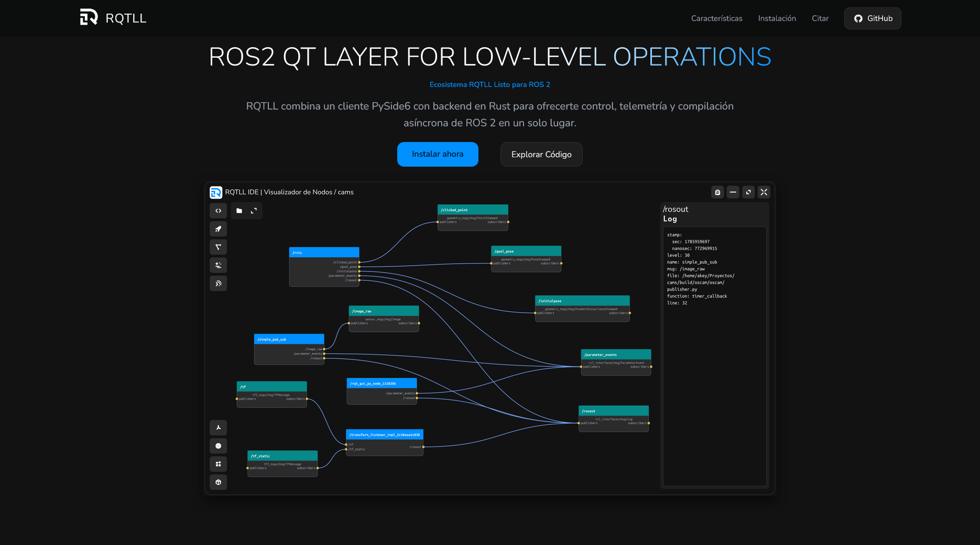Click 'sec: 1785959697' in the log panel

(x=691, y=242)
